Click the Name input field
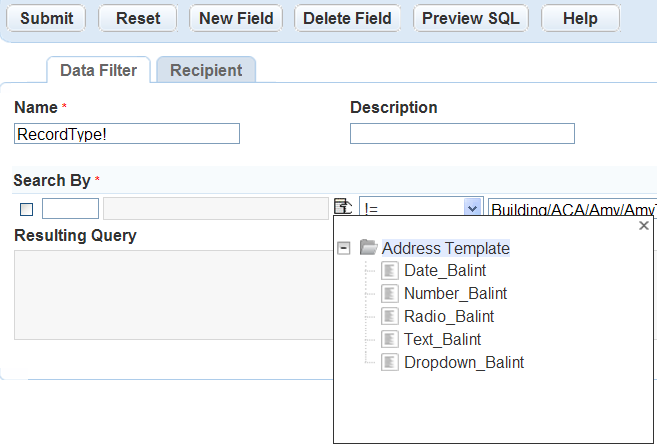 coord(127,134)
